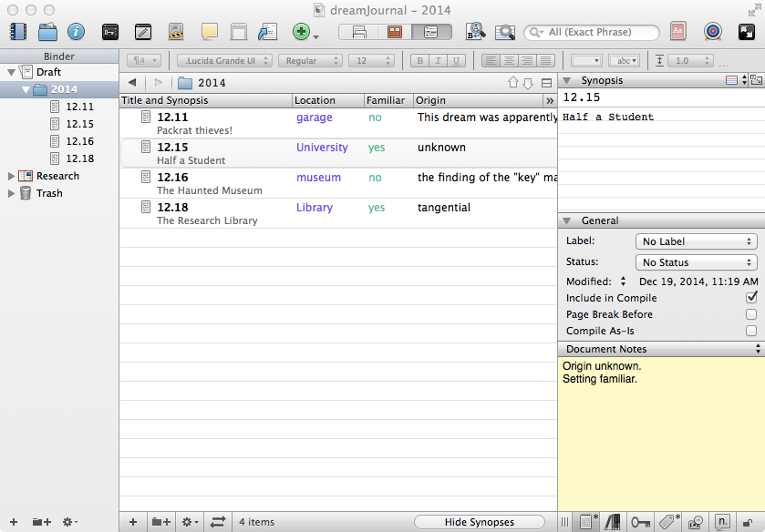Click the All (Exact Phrase) search field
Image resolution: width=765 pixels, height=532 pixels.
pos(592,32)
